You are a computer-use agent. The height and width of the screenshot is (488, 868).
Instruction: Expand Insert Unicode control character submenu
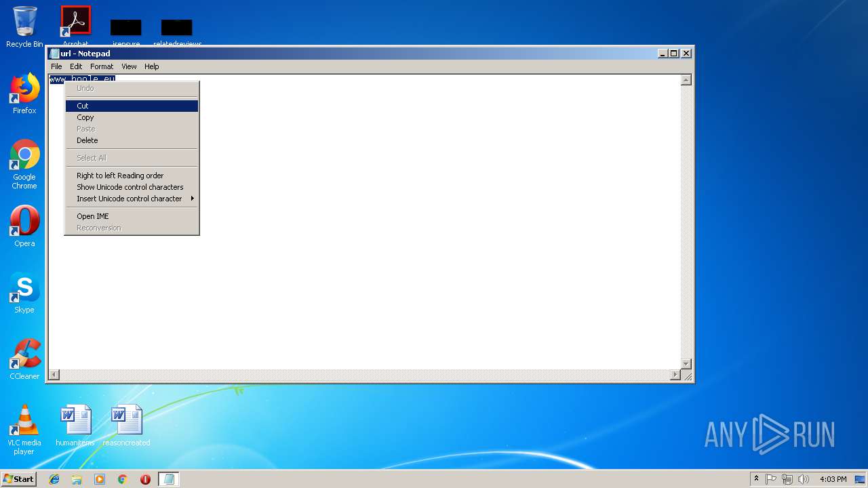132,199
